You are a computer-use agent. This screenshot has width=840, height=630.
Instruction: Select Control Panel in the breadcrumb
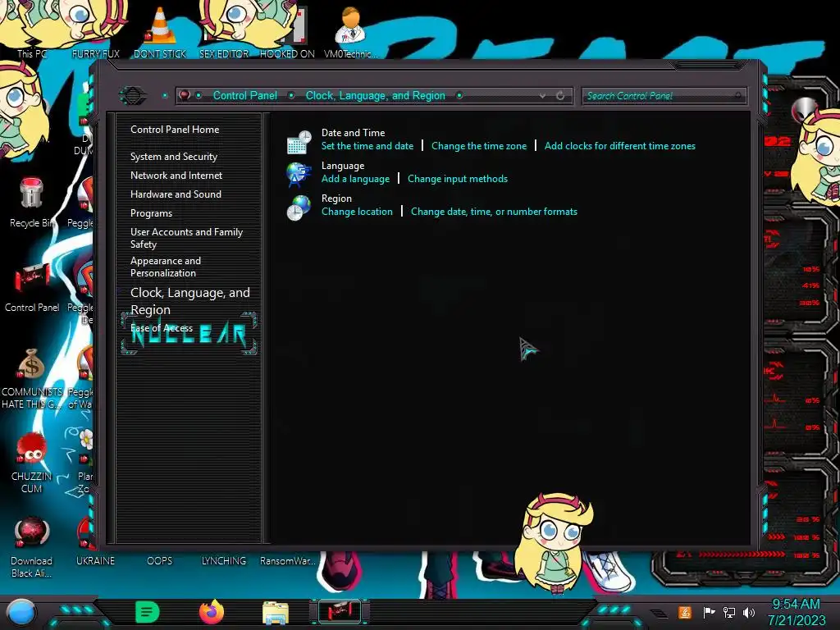[245, 95]
